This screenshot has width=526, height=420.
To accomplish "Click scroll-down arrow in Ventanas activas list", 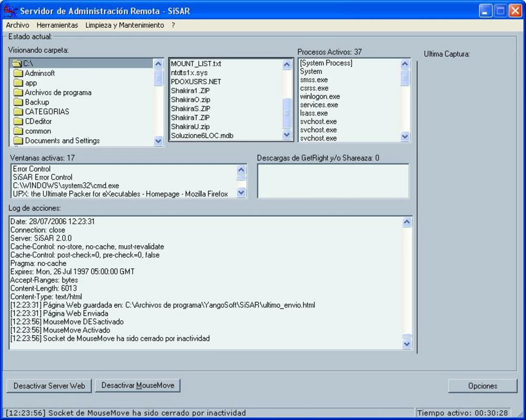I will click(241, 193).
